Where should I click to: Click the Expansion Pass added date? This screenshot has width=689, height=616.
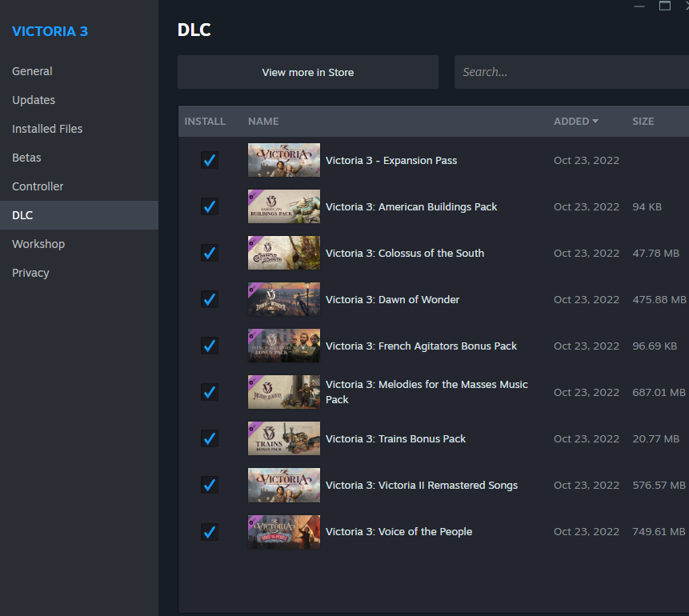coord(587,160)
